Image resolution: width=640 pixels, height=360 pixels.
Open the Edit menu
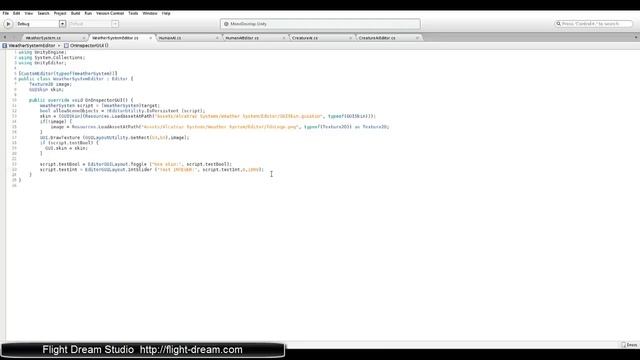(x=16, y=13)
